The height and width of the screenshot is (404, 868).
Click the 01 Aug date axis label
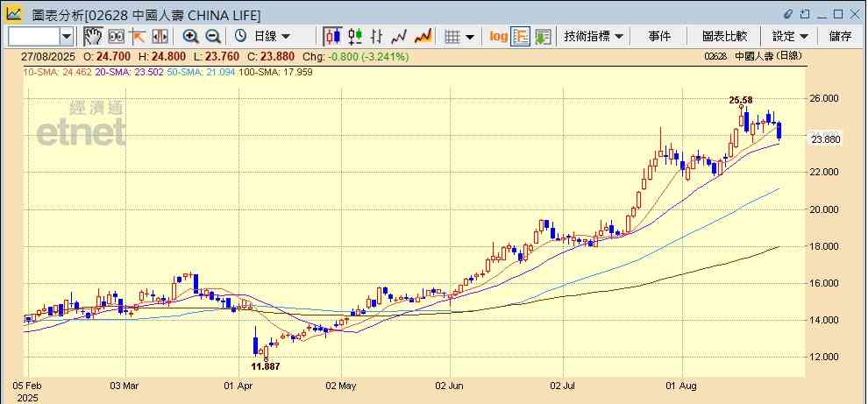click(x=682, y=386)
